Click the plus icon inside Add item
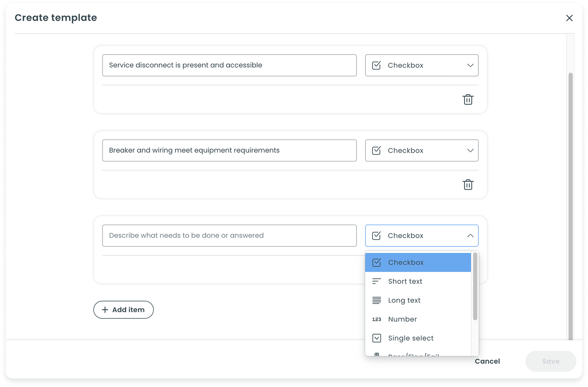Viewport: 588px width, 387px height. [105, 310]
